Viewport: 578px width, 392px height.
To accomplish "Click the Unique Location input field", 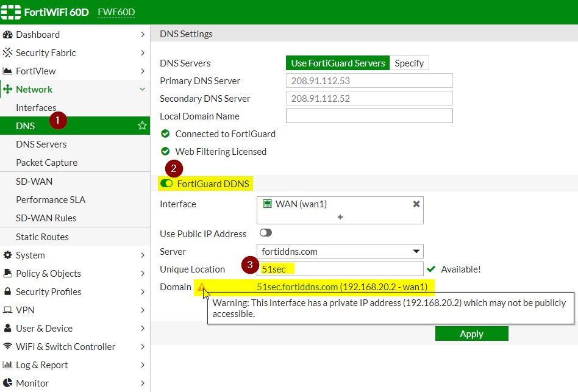I will 340,269.
